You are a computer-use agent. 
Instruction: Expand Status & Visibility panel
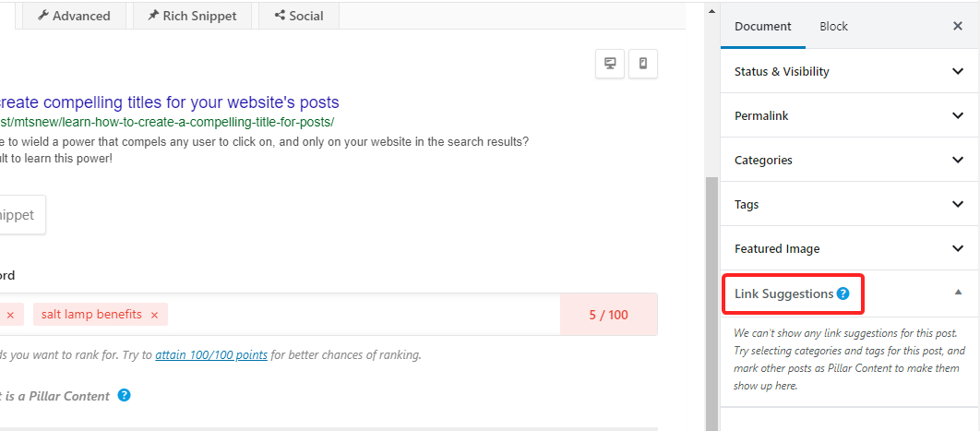tap(849, 71)
